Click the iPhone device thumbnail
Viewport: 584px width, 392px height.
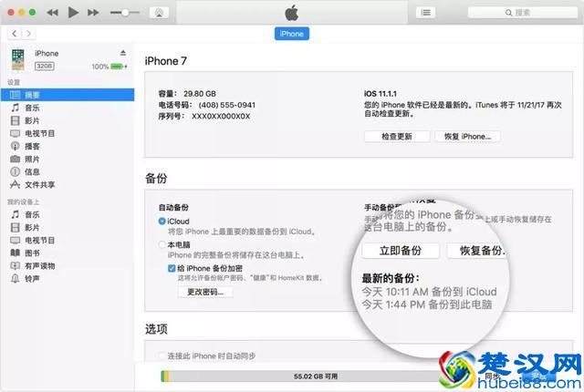(x=18, y=59)
